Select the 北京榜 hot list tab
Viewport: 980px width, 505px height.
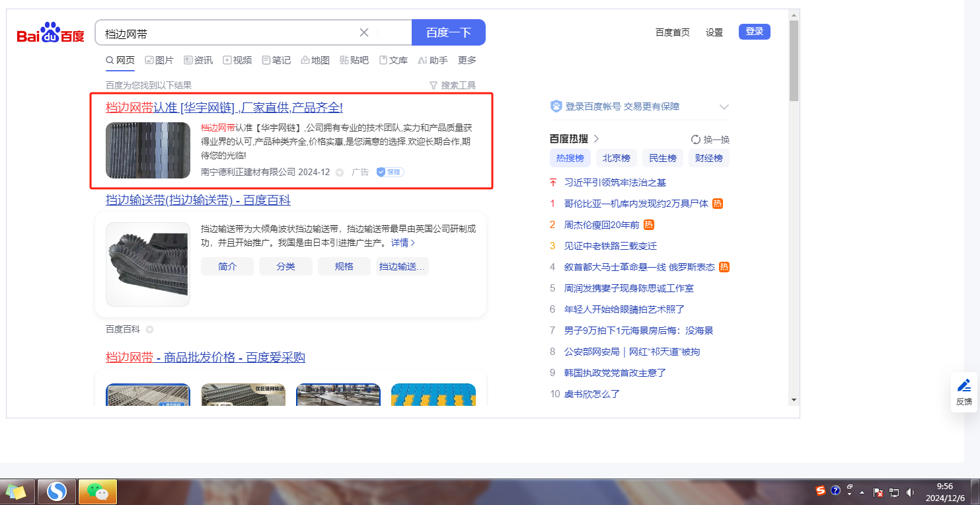coord(617,158)
